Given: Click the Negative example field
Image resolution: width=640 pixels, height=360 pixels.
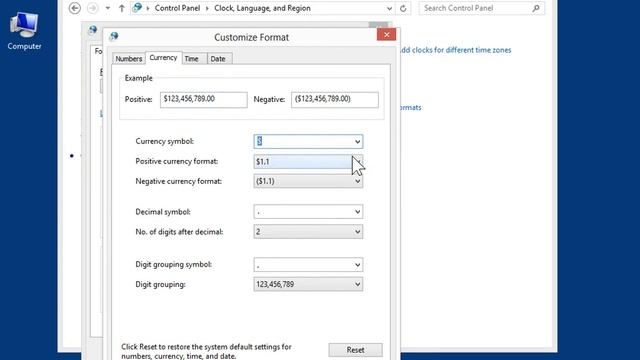Looking at the screenshot, I should click(x=335, y=100).
